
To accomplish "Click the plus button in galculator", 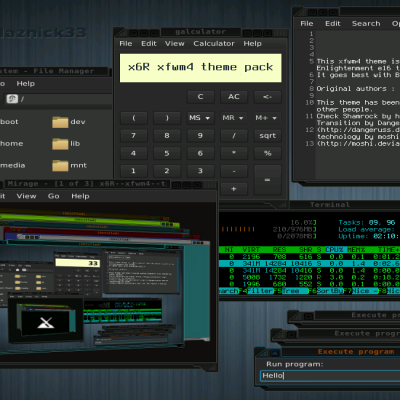I will pyautogui.click(x=233, y=189).
